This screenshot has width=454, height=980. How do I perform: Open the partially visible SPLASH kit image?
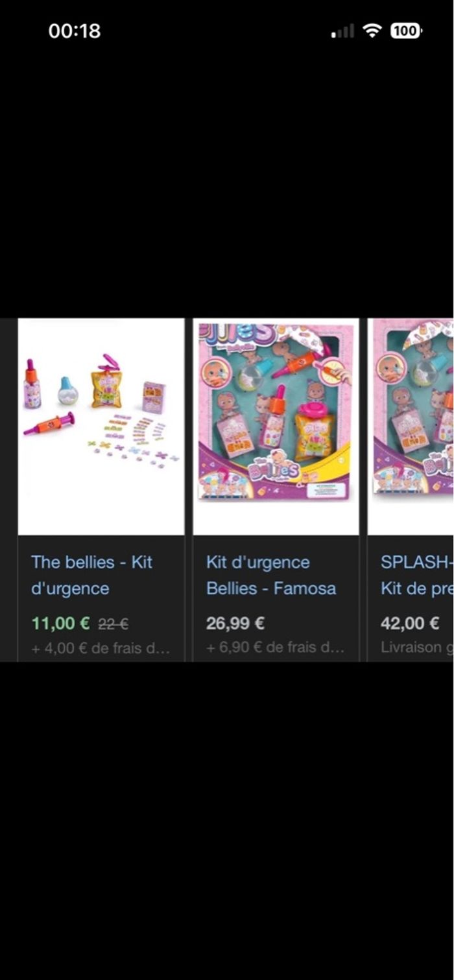coord(411,426)
